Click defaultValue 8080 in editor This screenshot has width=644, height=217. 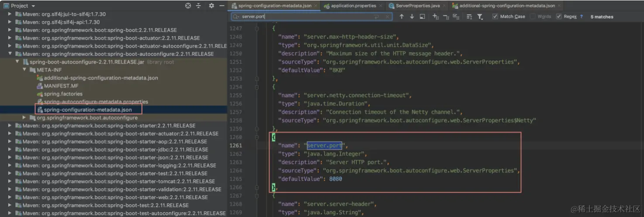pos(336,179)
